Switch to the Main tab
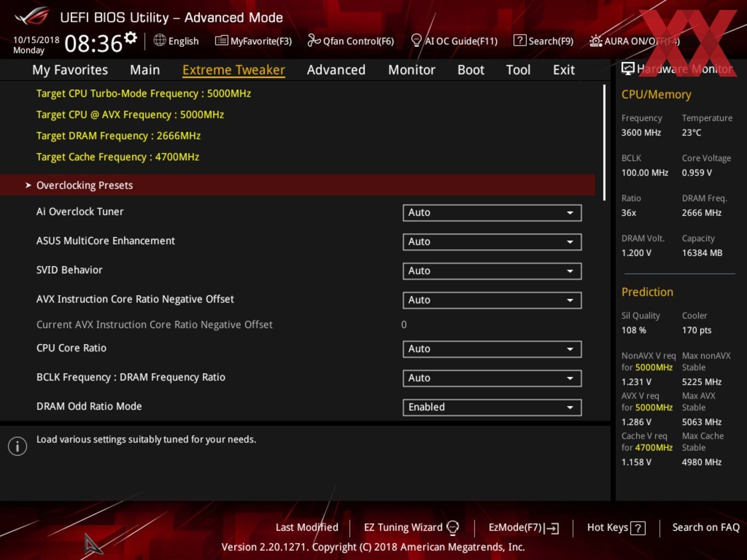 [145, 70]
